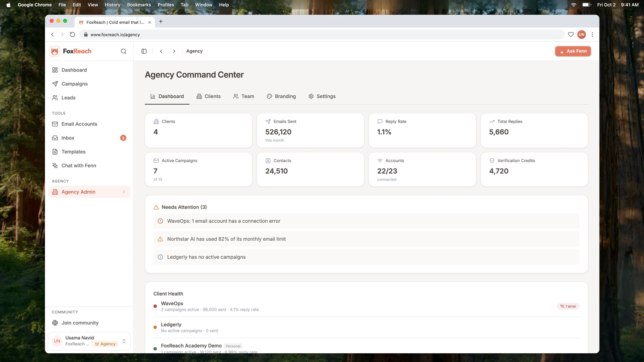Open Email Accounts in the sidebar
The image size is (644, 362).
click(89, 124)
